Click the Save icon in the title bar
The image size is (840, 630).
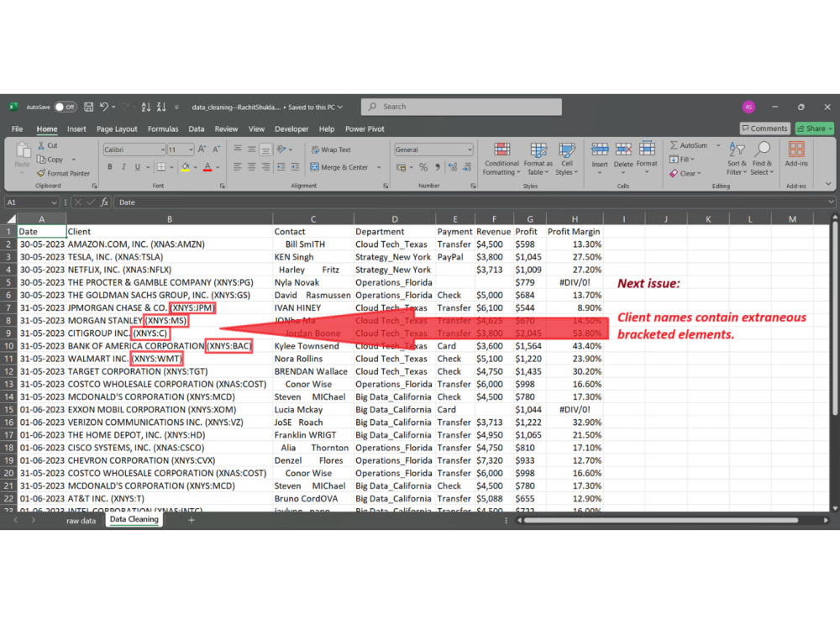(x=89, y=108)
